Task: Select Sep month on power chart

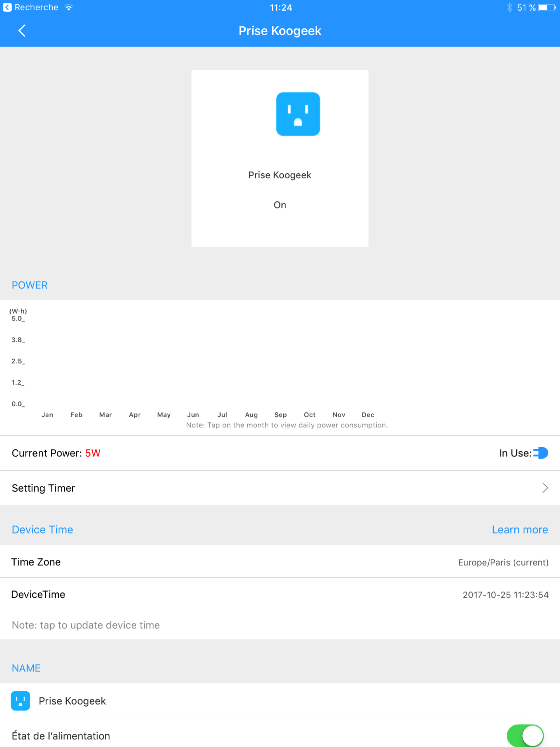Action: 281,415
